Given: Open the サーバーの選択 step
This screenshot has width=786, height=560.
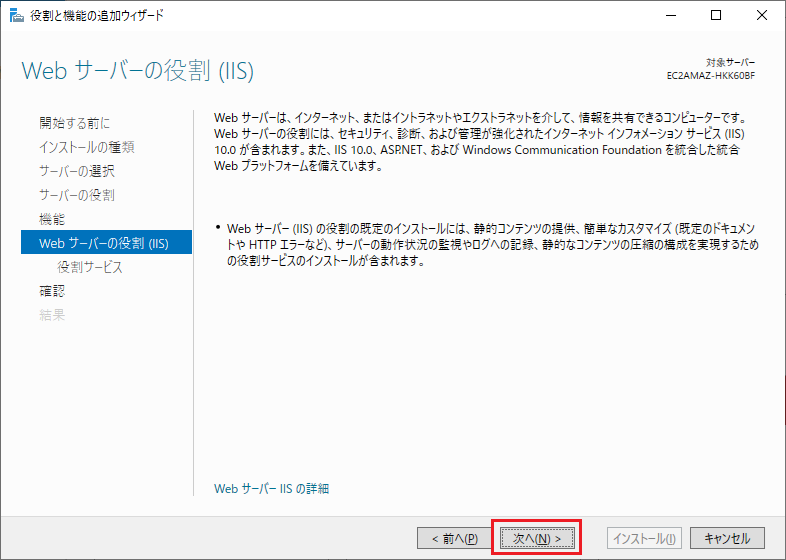Looking at the screenshot, I should (x=77, y=171).
